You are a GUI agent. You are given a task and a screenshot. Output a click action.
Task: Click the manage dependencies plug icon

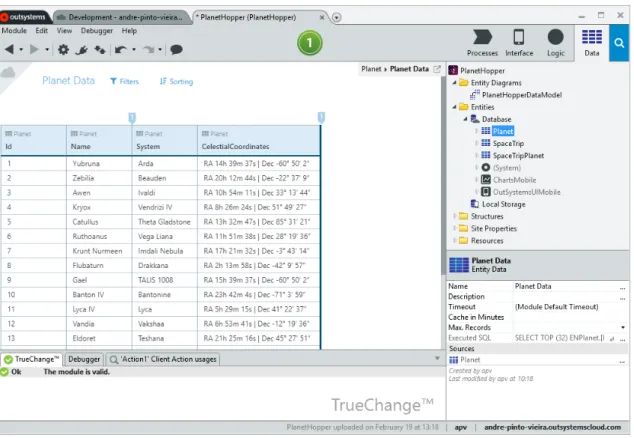coord(82,50)
